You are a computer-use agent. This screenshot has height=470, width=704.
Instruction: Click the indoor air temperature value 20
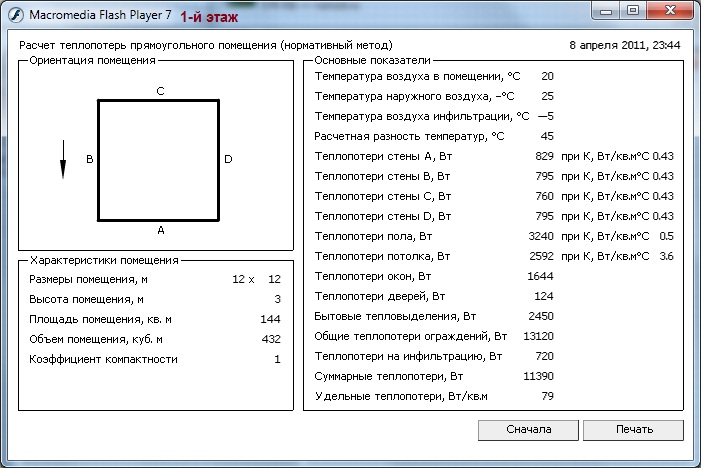point(547,76)
